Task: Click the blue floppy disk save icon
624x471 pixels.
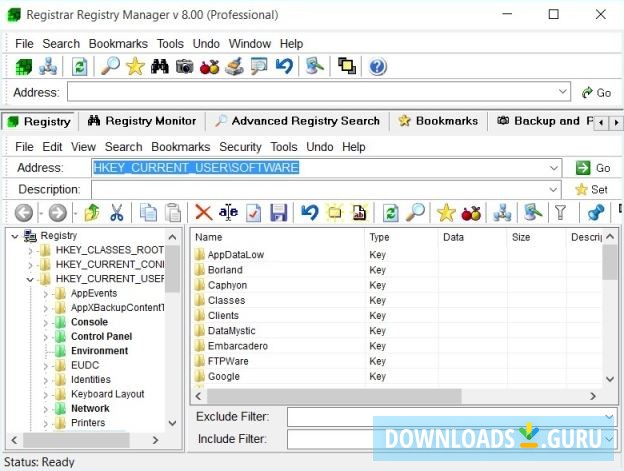Action: click(279, 213)
